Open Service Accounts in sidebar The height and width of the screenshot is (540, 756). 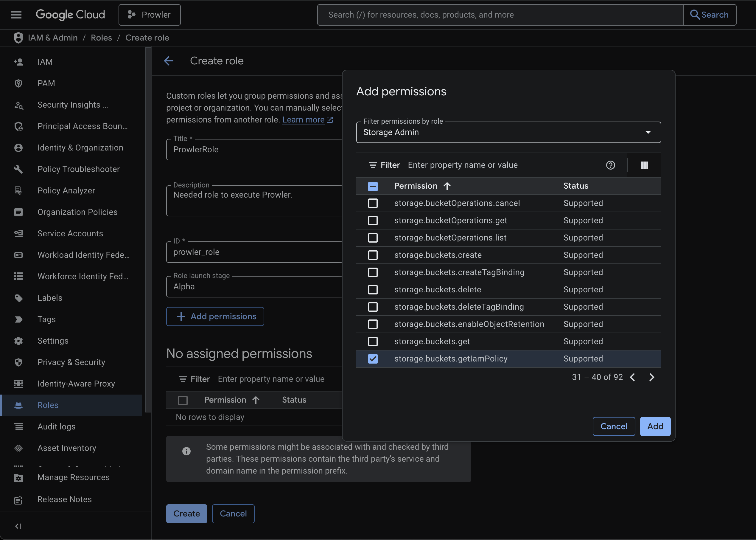click(70, 233)
